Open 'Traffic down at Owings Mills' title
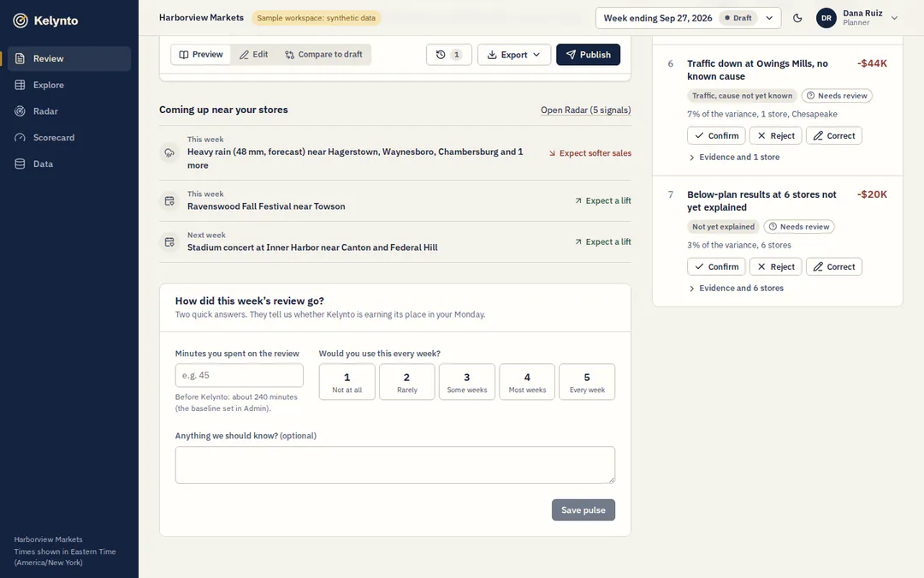This screenshot has height=578, width=924. point(757,69)
